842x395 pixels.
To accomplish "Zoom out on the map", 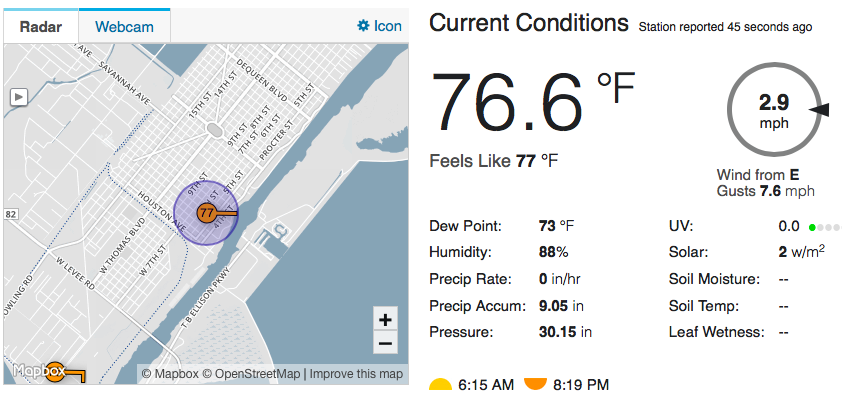I will point(385,343).
